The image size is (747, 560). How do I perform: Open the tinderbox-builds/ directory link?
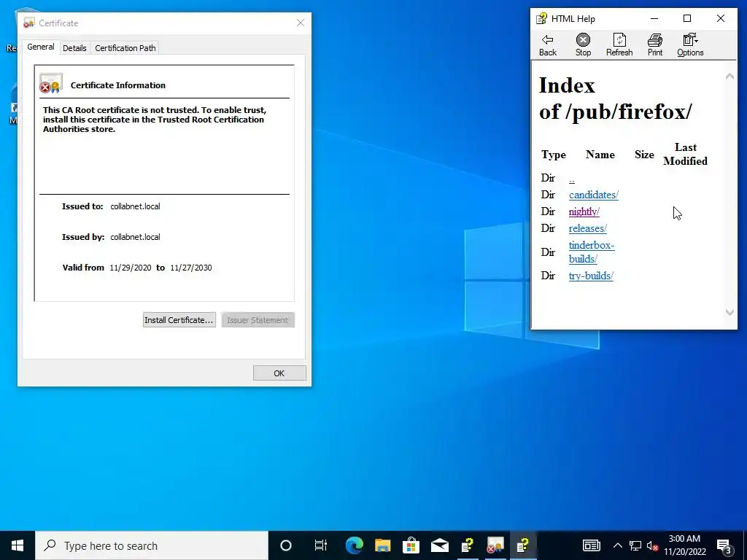[591, 252]
